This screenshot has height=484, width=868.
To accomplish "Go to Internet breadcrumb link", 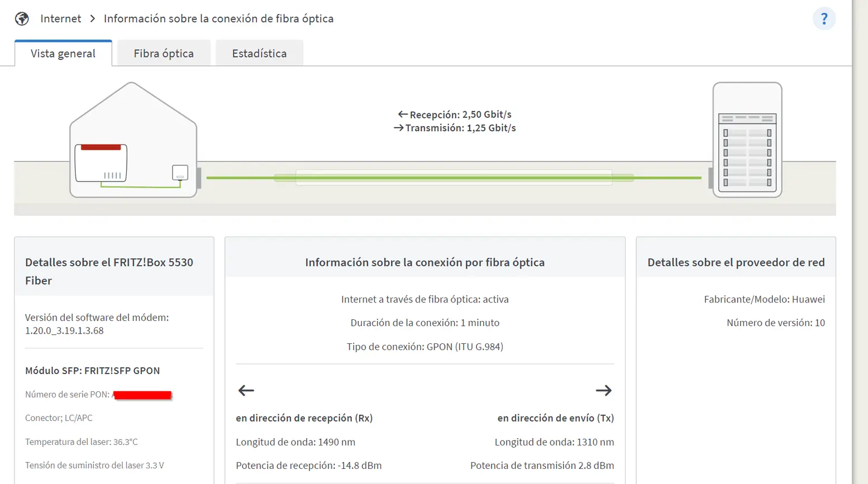I will tap(61, 18).
